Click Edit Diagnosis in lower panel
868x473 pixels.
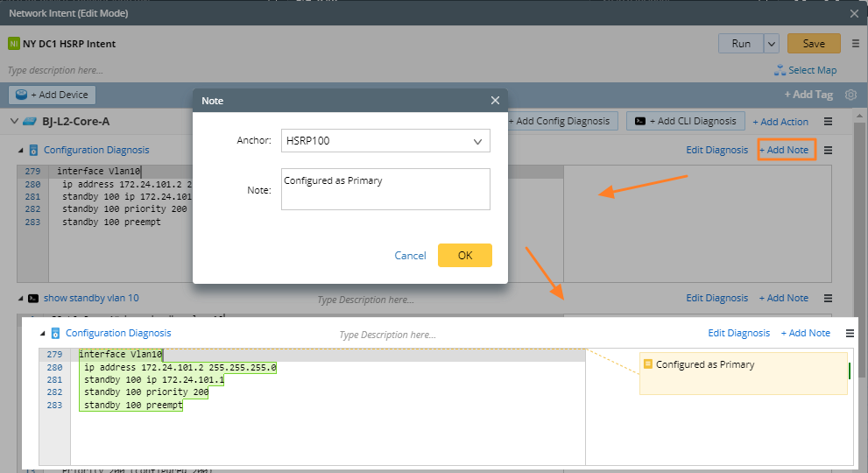(x=739, y=333)
